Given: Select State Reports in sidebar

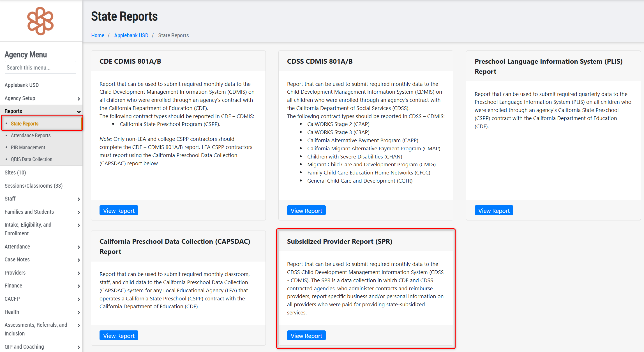Looking at the screenshot, I should click(x=24, y=124).
